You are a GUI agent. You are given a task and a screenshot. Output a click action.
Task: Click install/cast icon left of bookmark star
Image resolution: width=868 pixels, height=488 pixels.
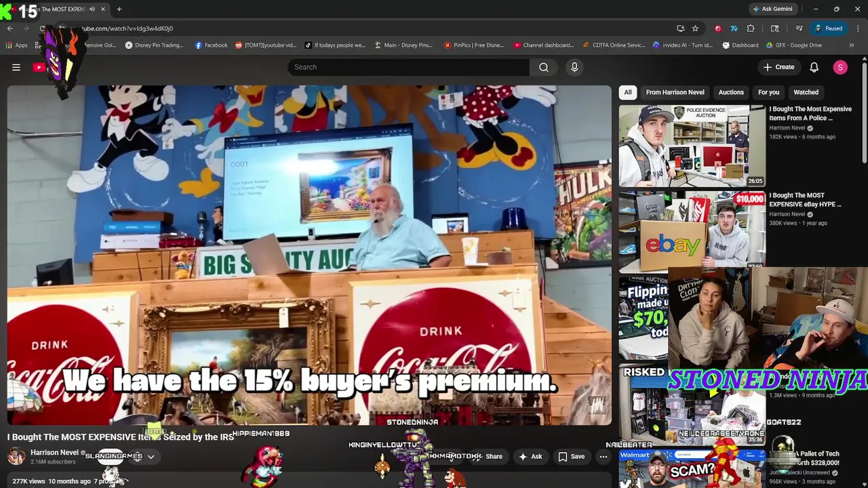680,28
